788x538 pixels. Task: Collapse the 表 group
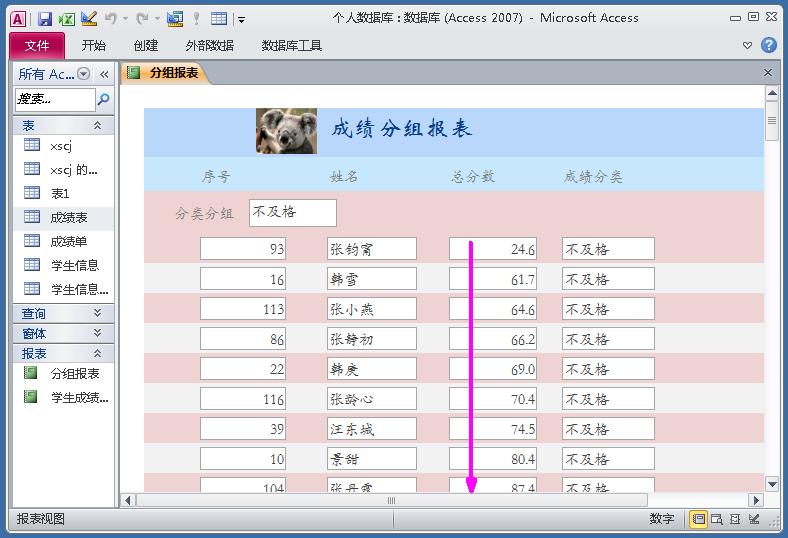coord(97,125)
